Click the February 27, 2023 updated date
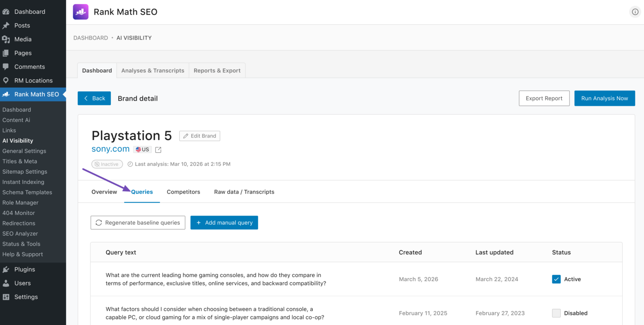Screen dimensions: 644x325 (500, 313)
